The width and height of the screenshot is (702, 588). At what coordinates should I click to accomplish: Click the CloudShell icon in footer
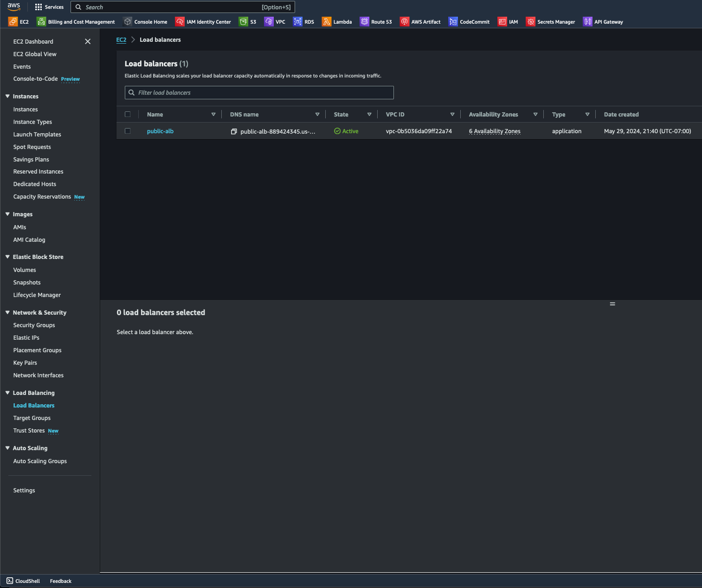(x=10, y=581)
